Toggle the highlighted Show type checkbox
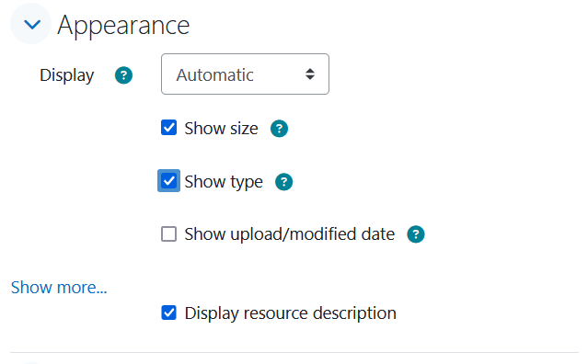Viewport: 588px width, 364px height. coord(168,181)
